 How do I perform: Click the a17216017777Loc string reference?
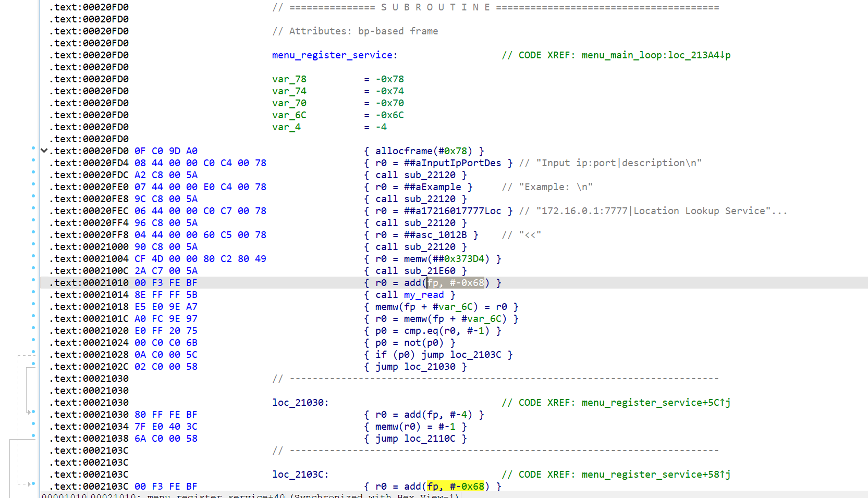pyautogui.click(x=452, y=211)
